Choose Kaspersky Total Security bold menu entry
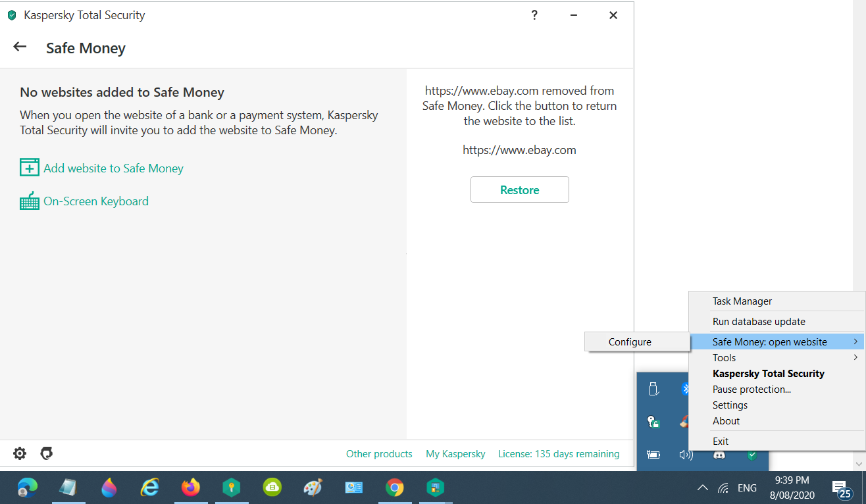 (x=777, y=374)
